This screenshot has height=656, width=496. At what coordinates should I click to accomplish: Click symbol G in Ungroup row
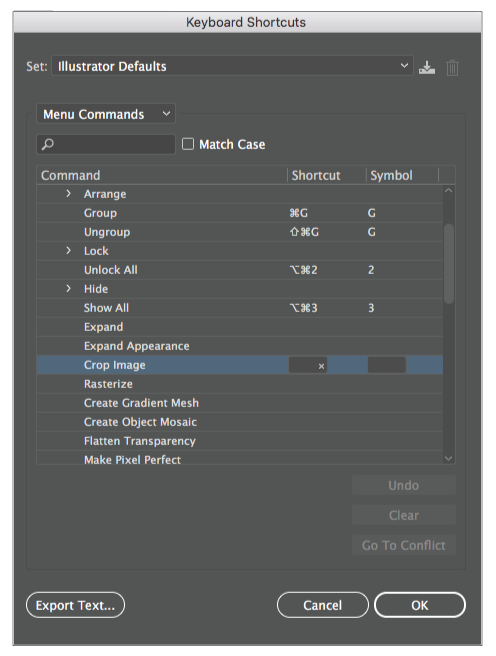click(371, 232)
